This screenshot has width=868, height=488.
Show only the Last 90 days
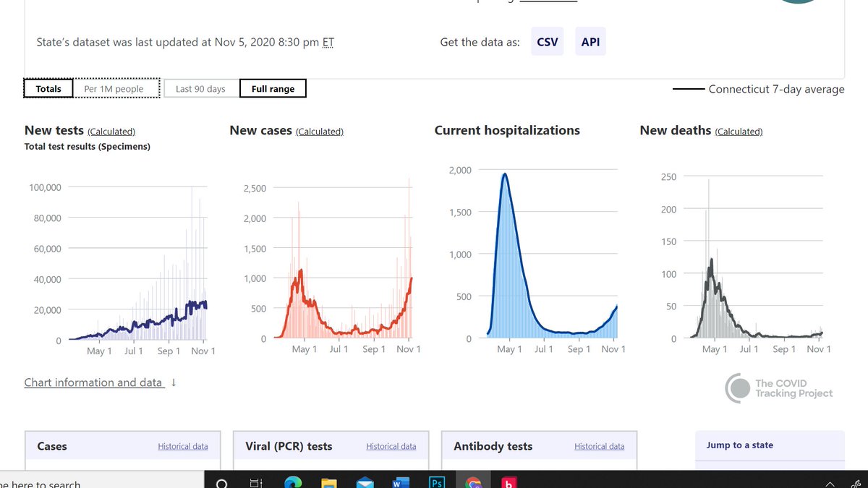200,89
